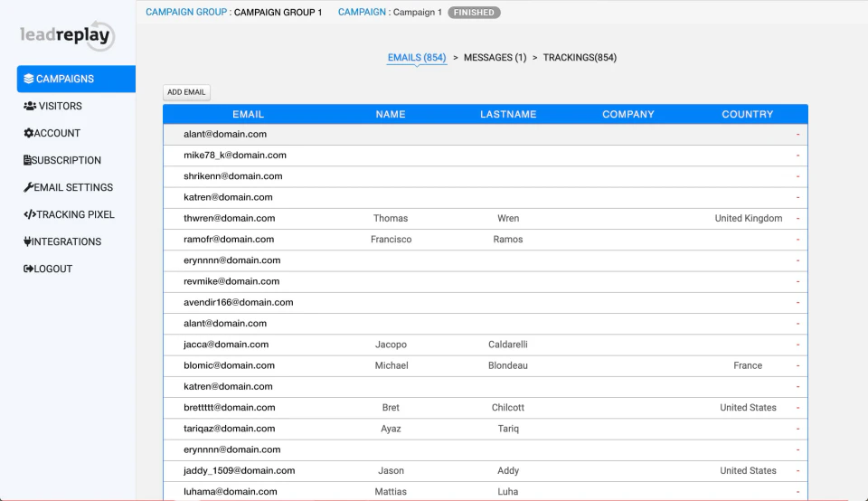Click the Visitors people icon

point(30,106)
